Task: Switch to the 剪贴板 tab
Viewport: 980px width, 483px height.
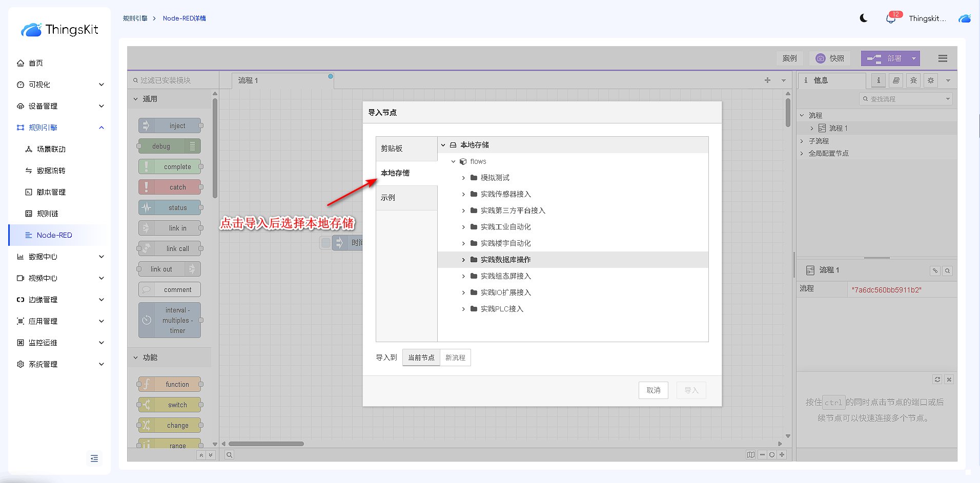Action: 406,149
